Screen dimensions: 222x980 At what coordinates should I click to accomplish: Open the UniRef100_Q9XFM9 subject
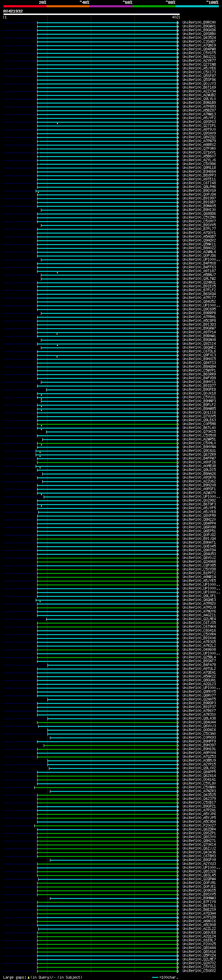199,516
